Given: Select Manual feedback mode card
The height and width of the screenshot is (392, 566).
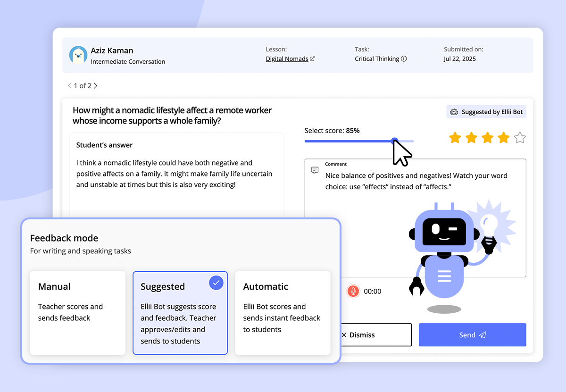Looking at the screenshot, I should tap(78, 313).
